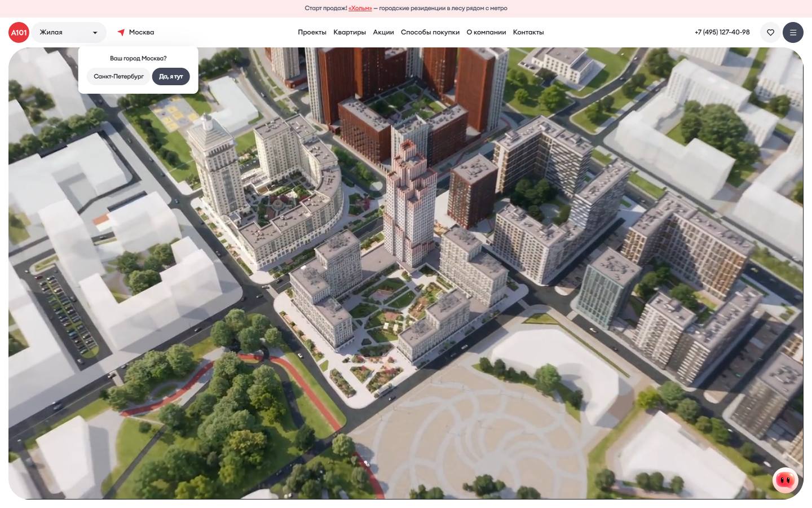The width and height of the screenshot is (812, 508).
Task: Choose Санкт-Петербург as city
Action: coord(118,76)
